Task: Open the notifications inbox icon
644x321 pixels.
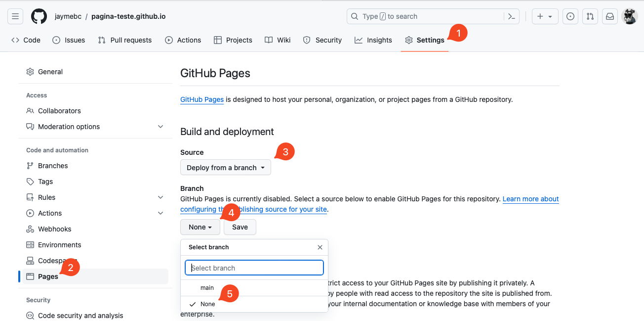Action: (x=610, y=16)
